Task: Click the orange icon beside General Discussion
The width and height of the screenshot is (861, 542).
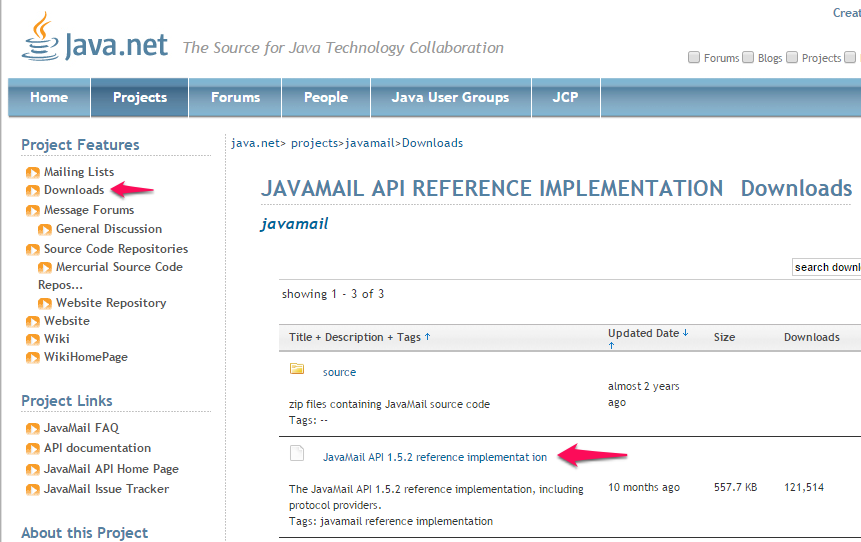Action: coord(45,230)
